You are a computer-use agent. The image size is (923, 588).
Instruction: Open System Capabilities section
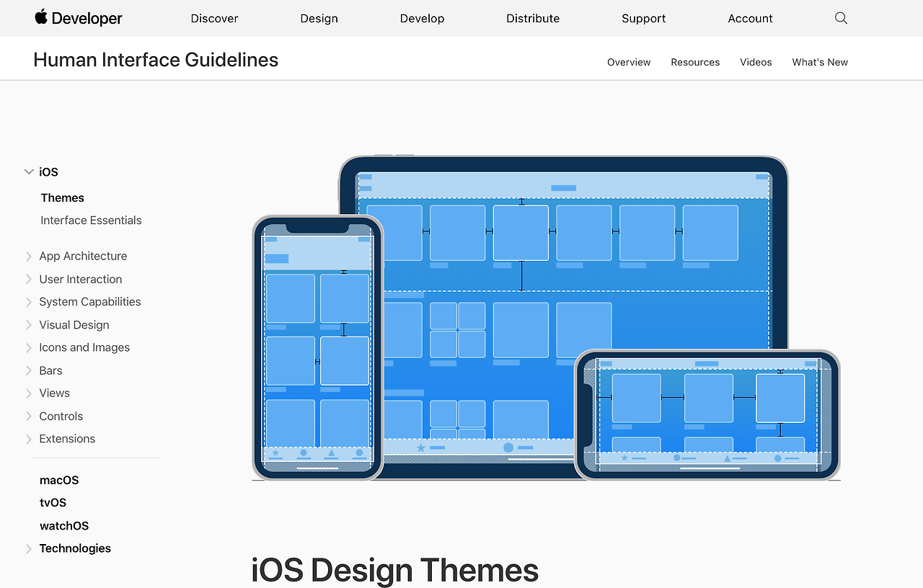90,302
